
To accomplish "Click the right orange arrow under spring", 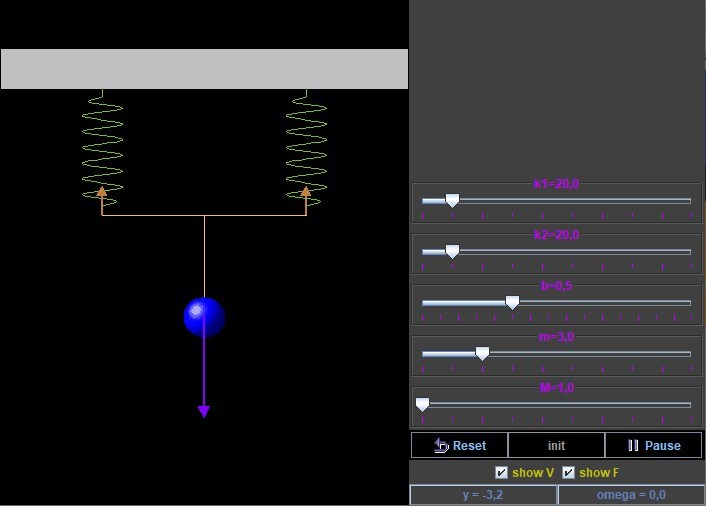I will tap(306, 192).
